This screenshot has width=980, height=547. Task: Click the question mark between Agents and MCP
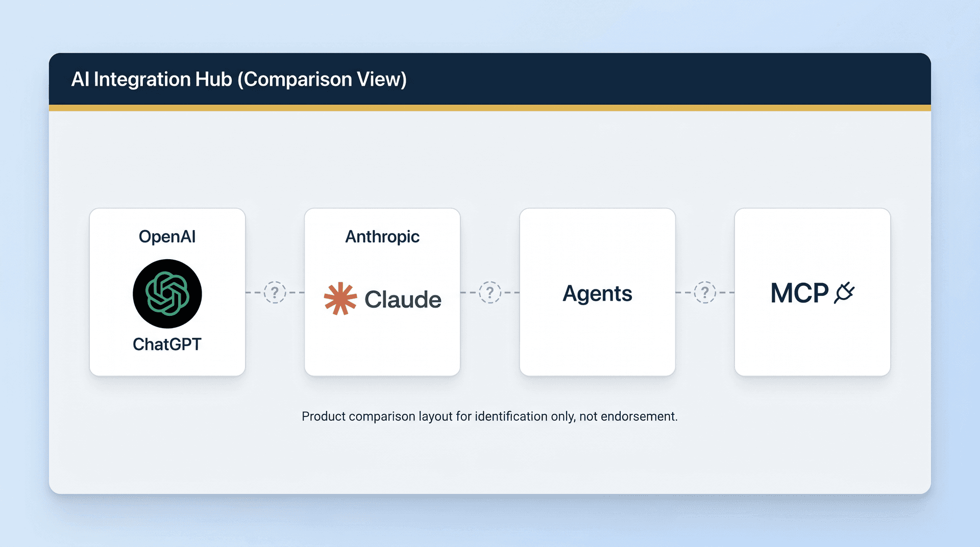tap(705, 292)
